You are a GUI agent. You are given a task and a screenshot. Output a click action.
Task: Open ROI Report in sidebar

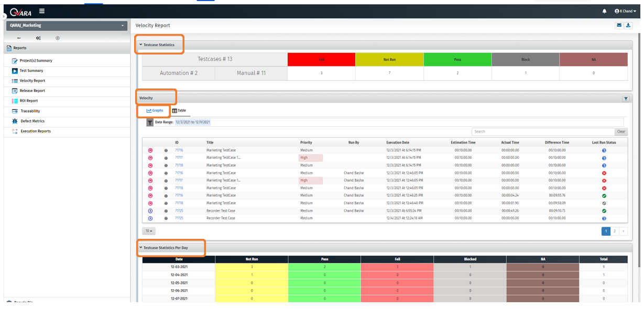(29, 101)
